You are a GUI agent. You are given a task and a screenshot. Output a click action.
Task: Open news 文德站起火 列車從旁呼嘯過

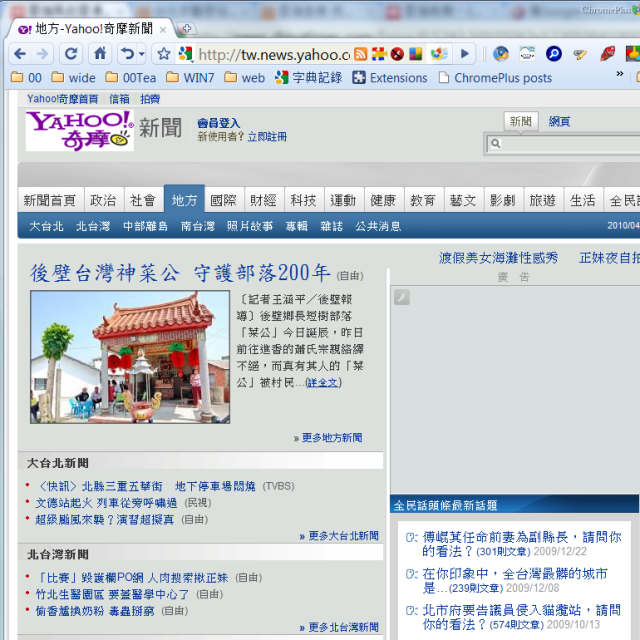(106, 503)
